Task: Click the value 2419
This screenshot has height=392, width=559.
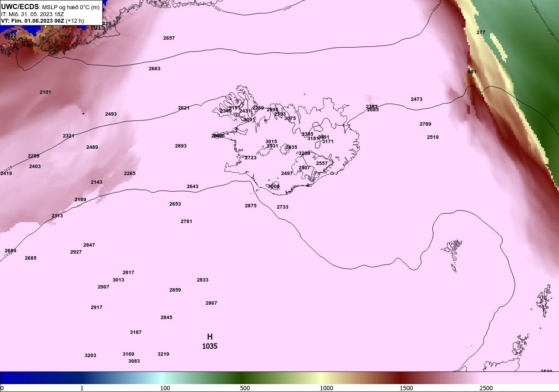Action: 6,173
